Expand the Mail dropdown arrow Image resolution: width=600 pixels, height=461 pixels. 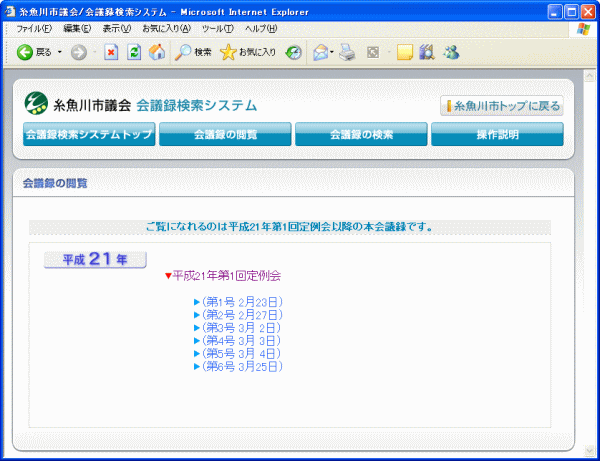tap(332, 52)
